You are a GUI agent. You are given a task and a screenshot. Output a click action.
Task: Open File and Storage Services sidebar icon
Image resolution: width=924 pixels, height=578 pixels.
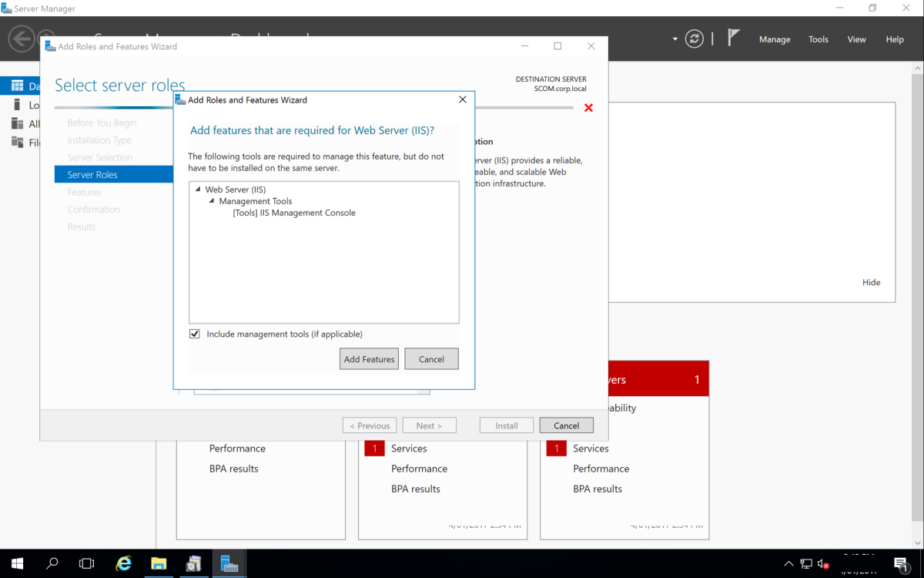coord(17,143)
